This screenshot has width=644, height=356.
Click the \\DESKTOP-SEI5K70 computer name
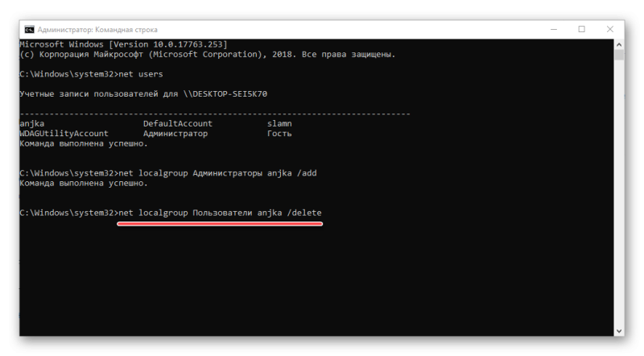pos(225,93)
